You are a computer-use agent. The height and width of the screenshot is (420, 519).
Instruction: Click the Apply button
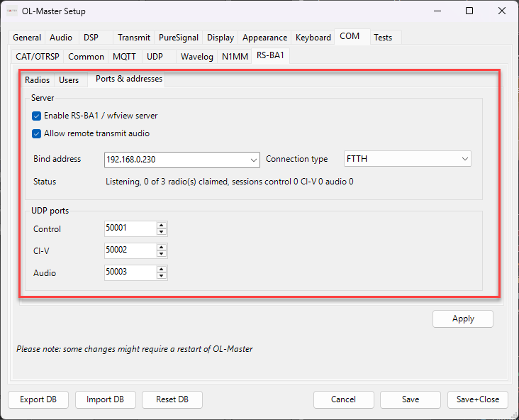(463, 319)
